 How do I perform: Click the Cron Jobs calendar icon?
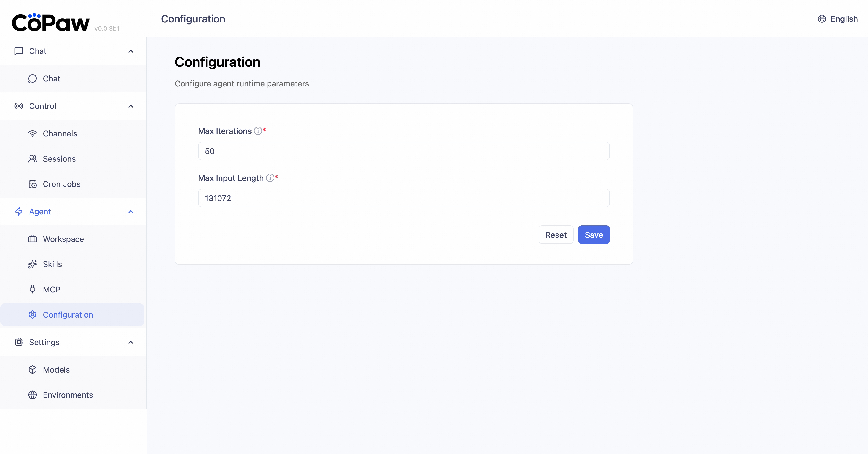click(x=33, y=184)
